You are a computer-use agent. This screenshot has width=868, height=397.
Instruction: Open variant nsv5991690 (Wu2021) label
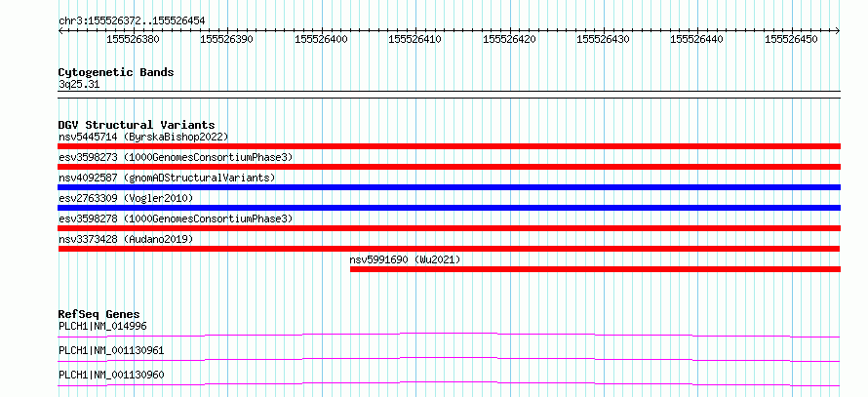405,259
